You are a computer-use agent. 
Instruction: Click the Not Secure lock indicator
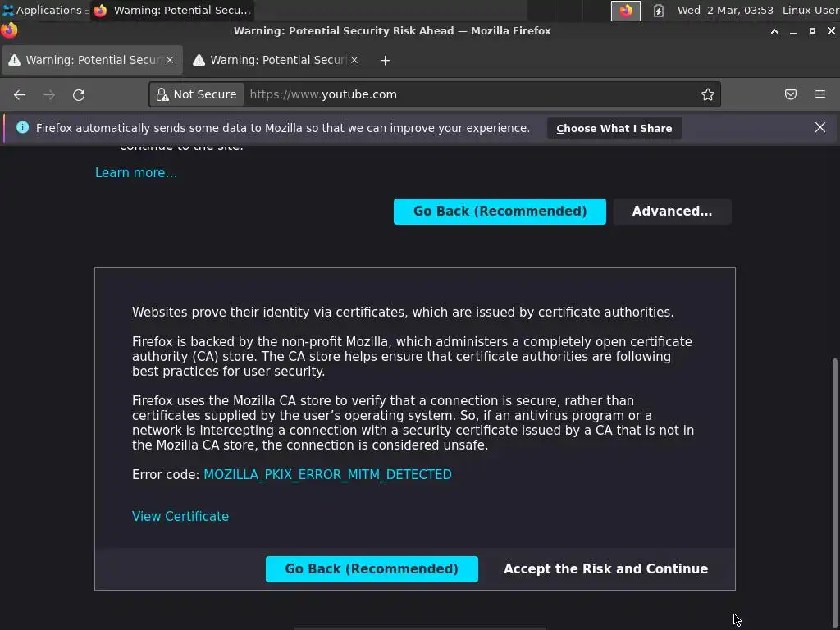[x=197, y=94]
